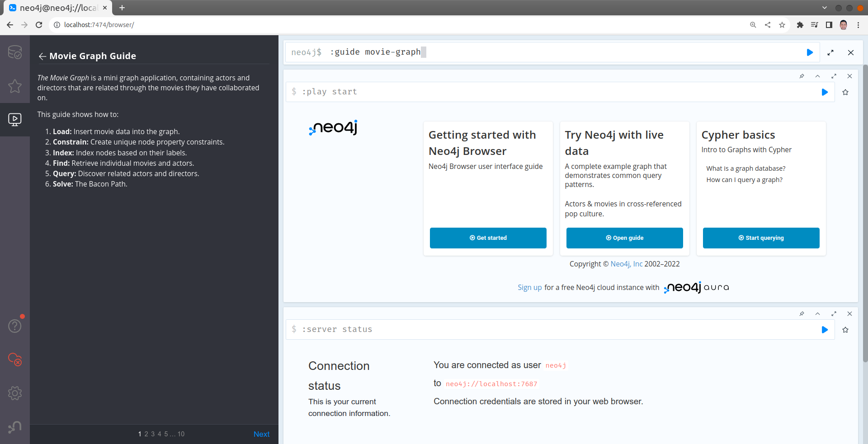Click the browser back button

pos(10,25)
